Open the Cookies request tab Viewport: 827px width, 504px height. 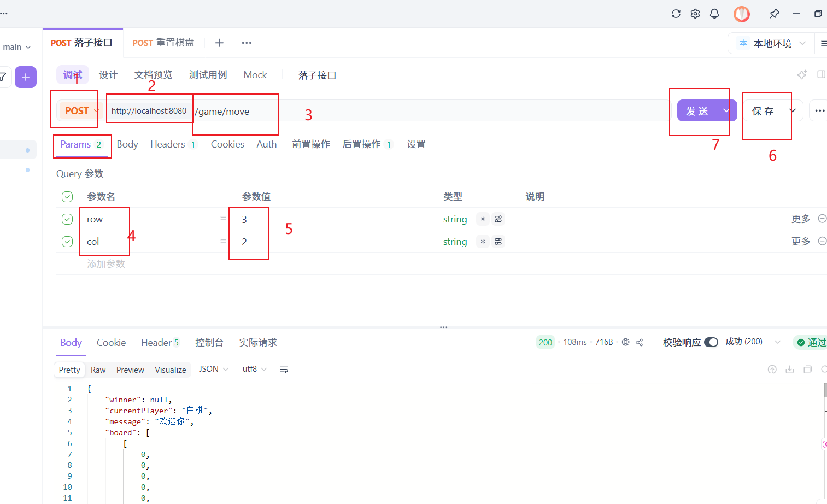tap(227, 144)
